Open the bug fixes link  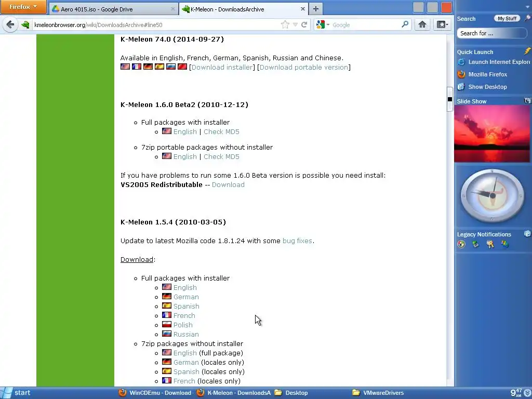pyautogui.click(x=297, y=241)
